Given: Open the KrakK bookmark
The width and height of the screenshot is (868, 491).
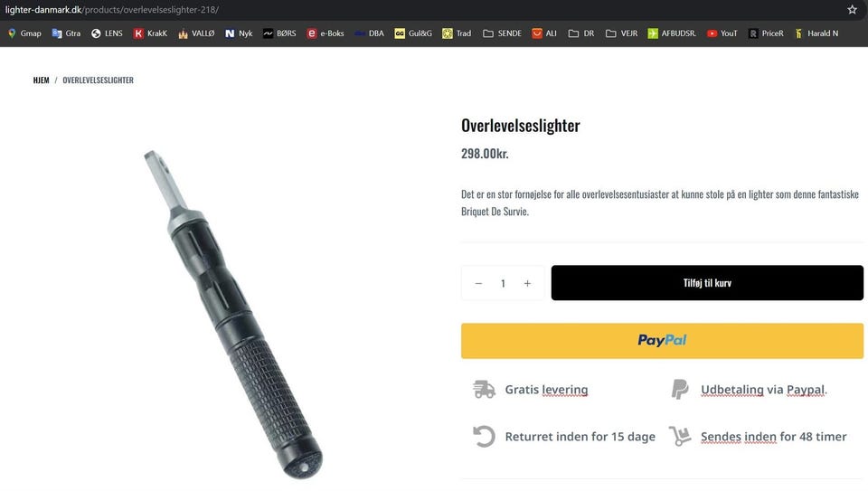Looking at the screenshot, I should (x=150, y=33).
